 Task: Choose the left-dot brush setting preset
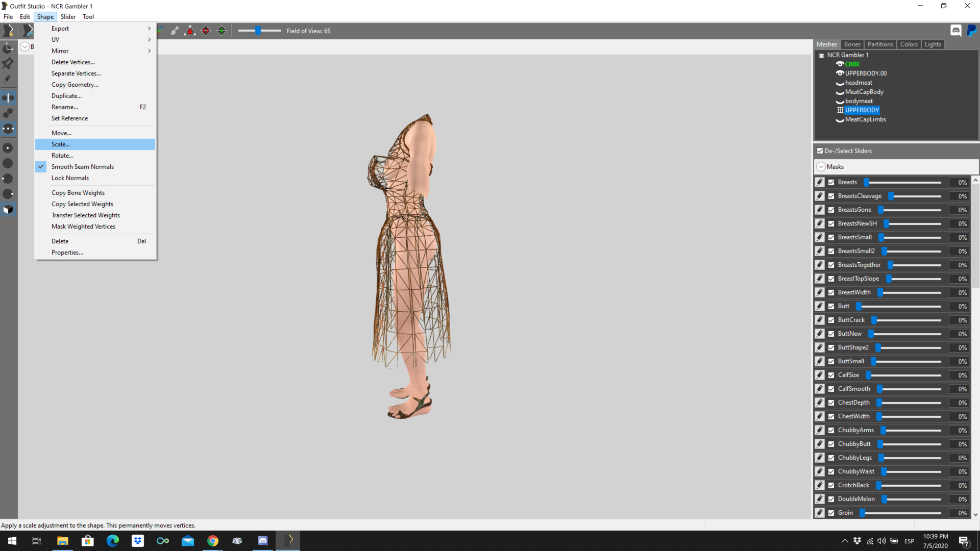[x=8, y=179]
